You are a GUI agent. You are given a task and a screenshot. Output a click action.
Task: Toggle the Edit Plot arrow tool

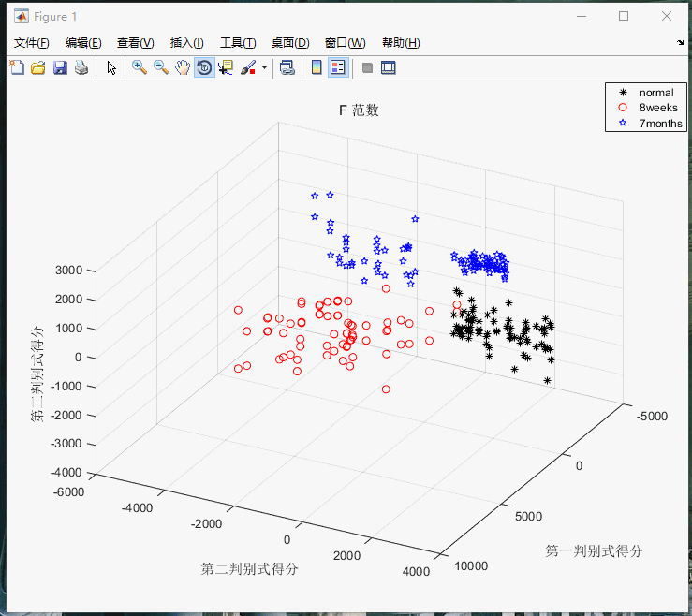[111, 67]
